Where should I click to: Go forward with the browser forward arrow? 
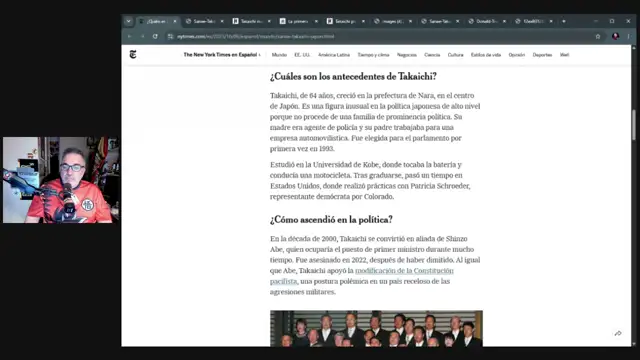(142, 36)
